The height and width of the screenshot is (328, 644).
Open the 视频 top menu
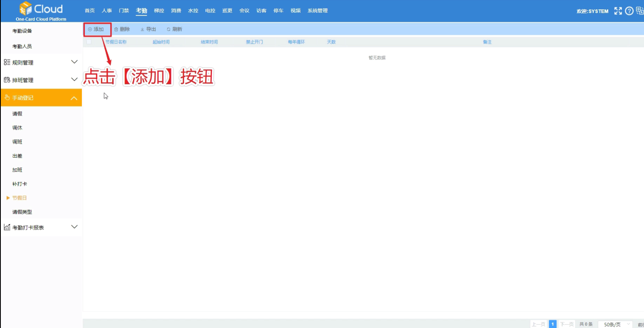click(x=295, y=11)
